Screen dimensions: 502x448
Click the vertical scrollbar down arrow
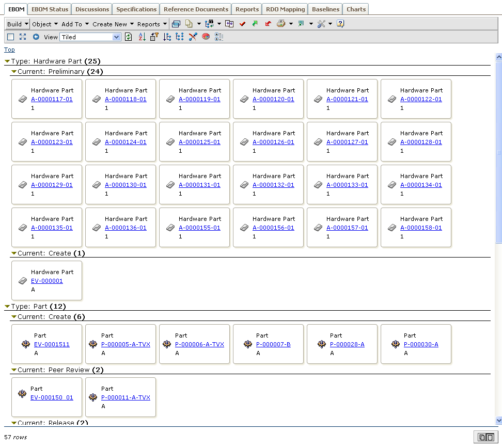[498, 421]
